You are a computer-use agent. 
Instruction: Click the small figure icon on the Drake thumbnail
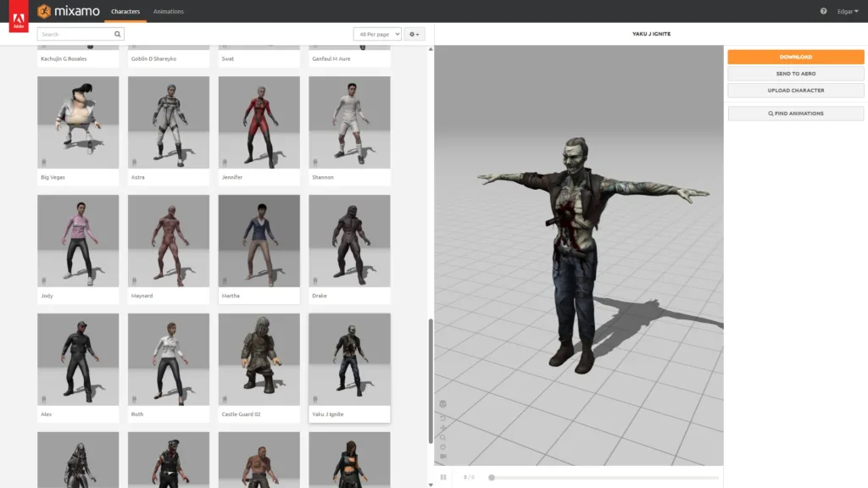[315, 280]
